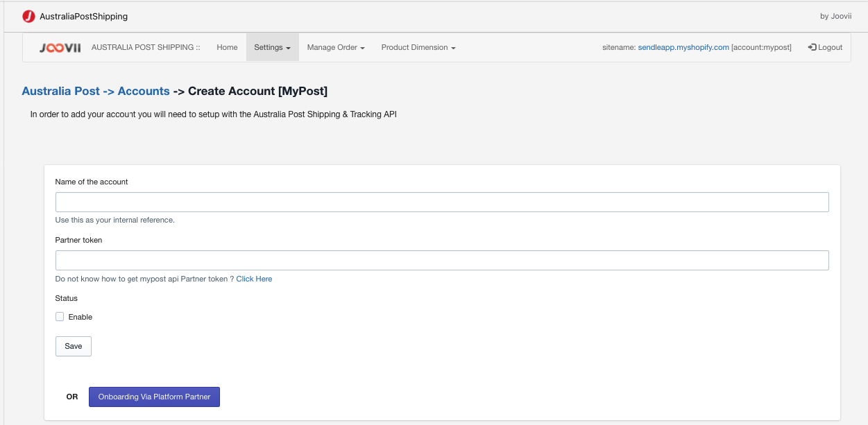Click Onboarding Via Platform Partner
This screenshot has height=425, width=868.
click(154, 397)
